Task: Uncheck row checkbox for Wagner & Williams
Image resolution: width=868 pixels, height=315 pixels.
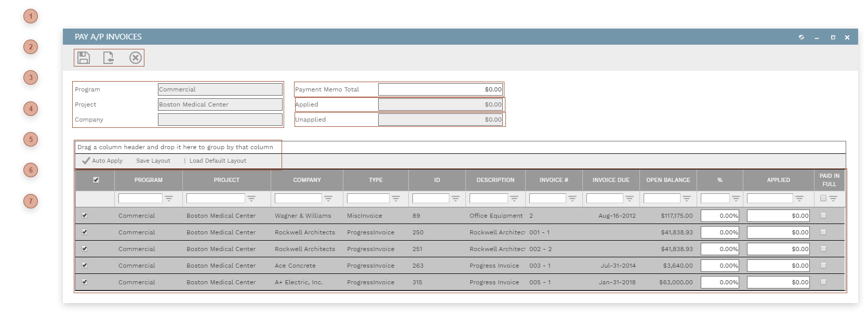Action: (x=85, y=215)
